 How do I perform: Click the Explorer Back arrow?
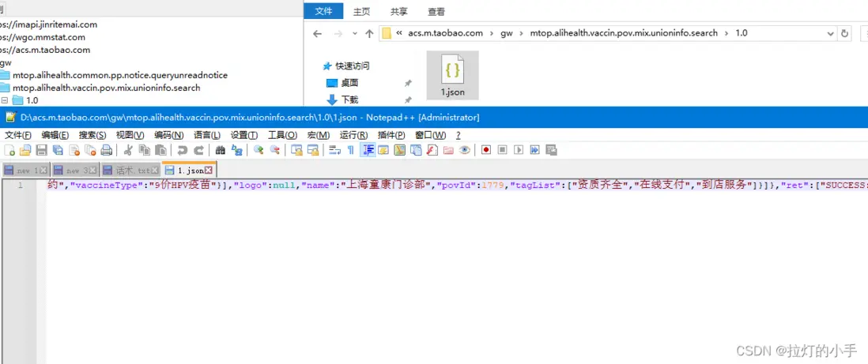(317, 34)
